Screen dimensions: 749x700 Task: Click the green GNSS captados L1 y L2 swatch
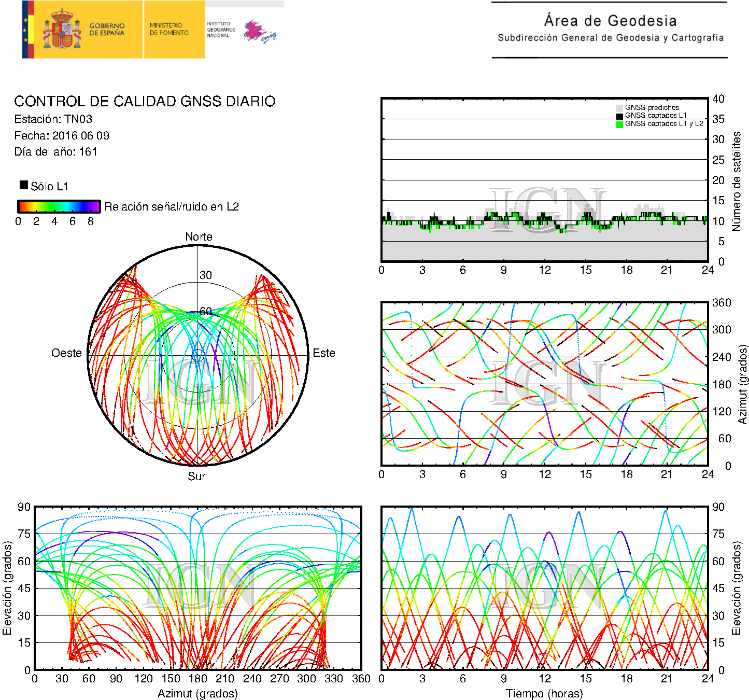619,124
